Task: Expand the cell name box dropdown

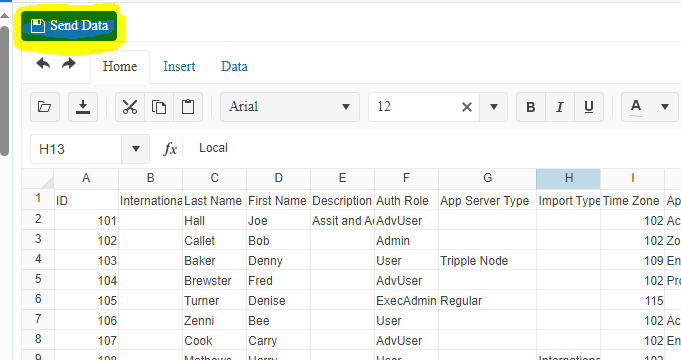Action: (136, 149)
